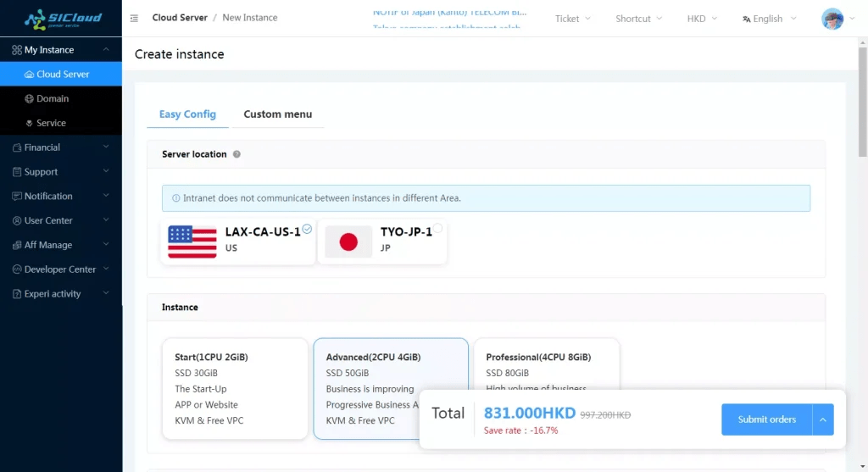This screenshot has width=868, height=472.
Task: Open the HKD currency dropdown
Action: point(701,19)
